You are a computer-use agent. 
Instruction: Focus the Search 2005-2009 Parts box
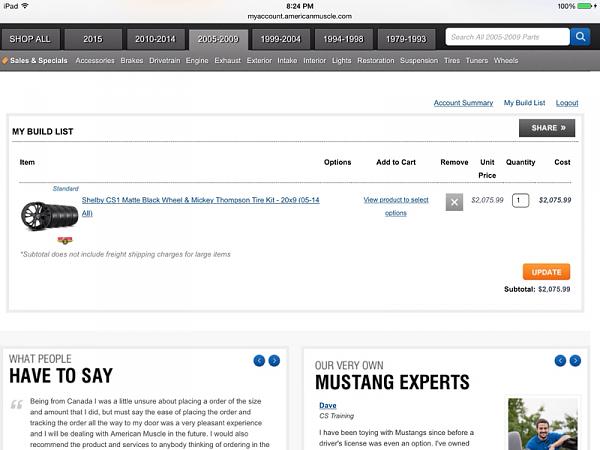click(505, 37)
